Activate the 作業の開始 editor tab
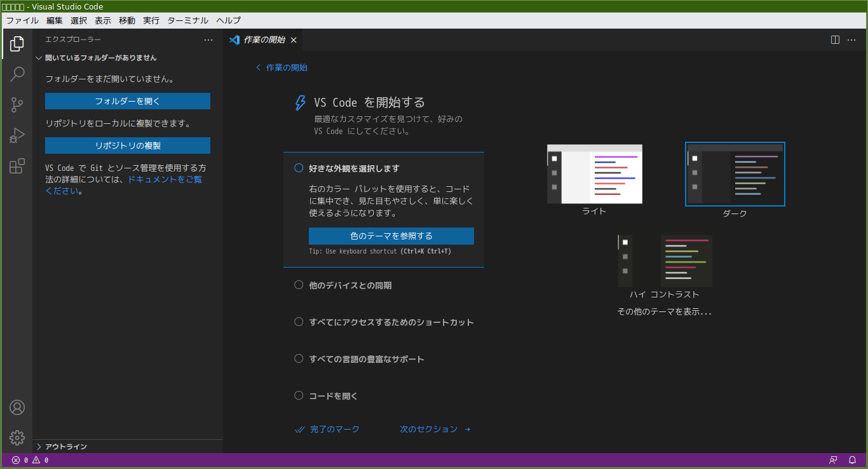 pyautogui.click(x=264, y=40)
